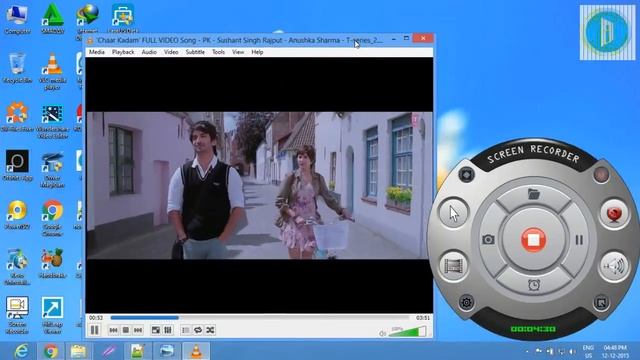The width and height of the screenshot is (640, 360).
Task: Open the Playback menu
Action: click(123, 52)
